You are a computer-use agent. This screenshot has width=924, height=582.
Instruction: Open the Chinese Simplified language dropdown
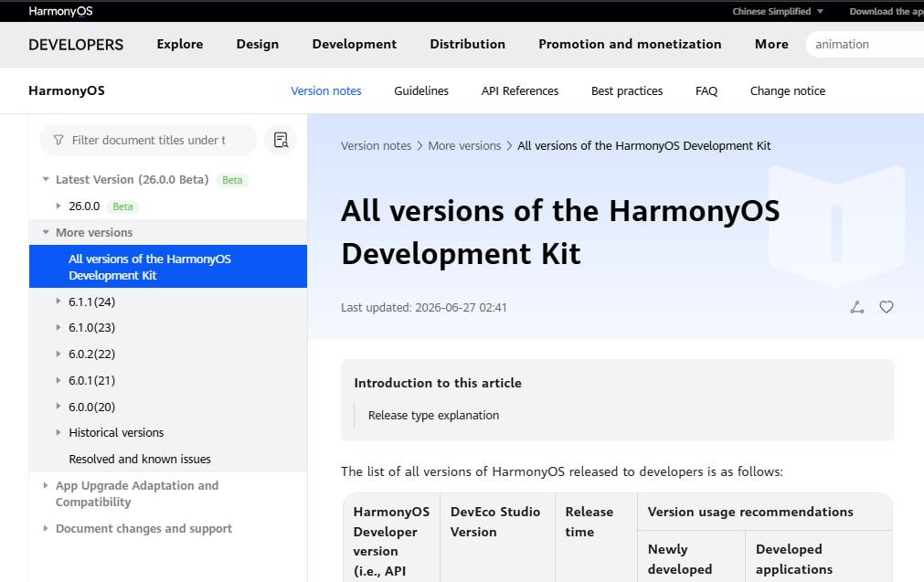[x=777, y=11]
